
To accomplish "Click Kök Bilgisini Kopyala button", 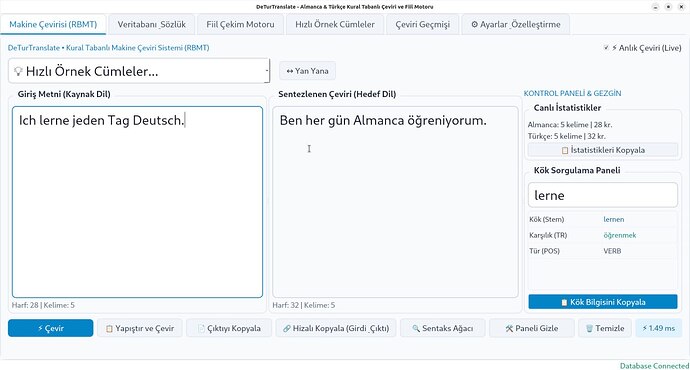I will (x=602, y=302).
